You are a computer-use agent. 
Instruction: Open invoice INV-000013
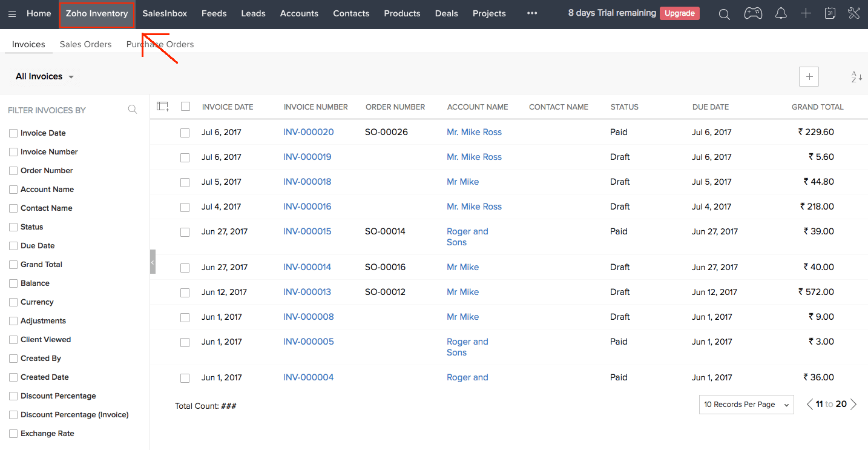click(x=307, y=292)
